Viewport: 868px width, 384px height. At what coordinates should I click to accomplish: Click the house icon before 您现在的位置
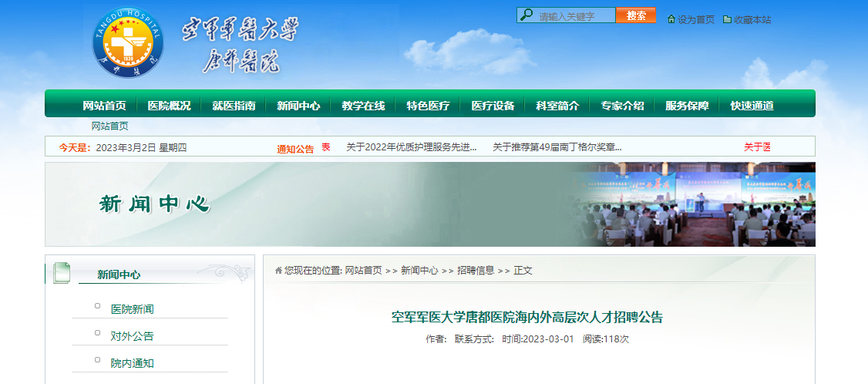coord(278,271)
